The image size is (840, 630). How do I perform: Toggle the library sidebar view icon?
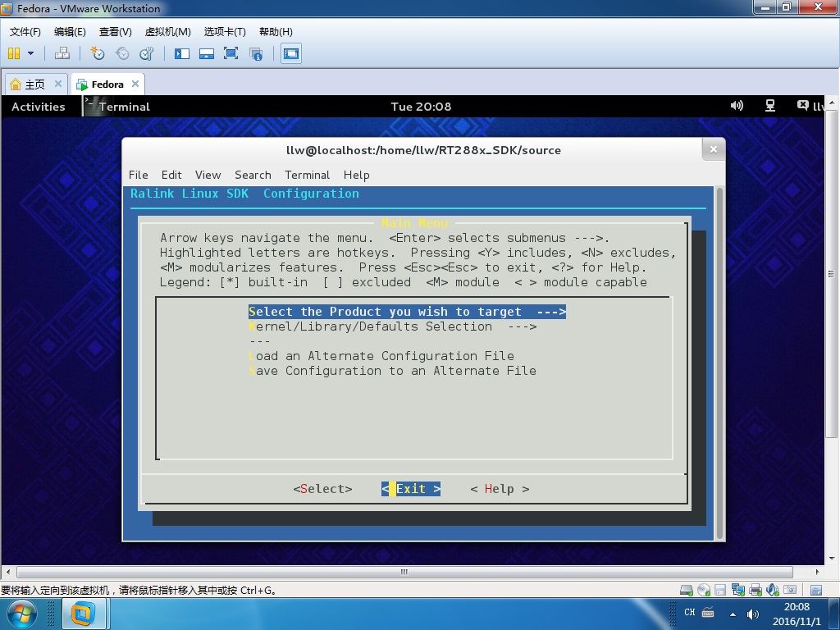click(182, 53)
